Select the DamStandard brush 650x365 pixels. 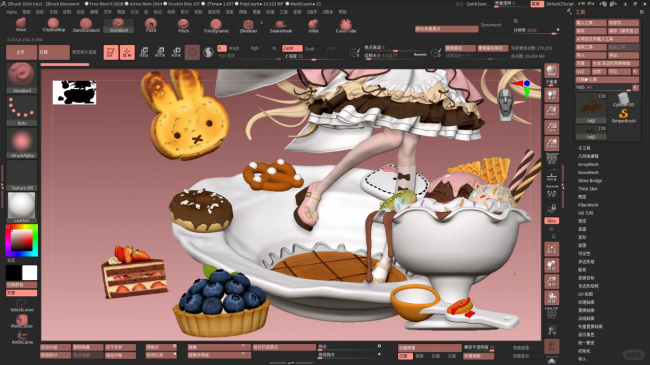(86, 25)
